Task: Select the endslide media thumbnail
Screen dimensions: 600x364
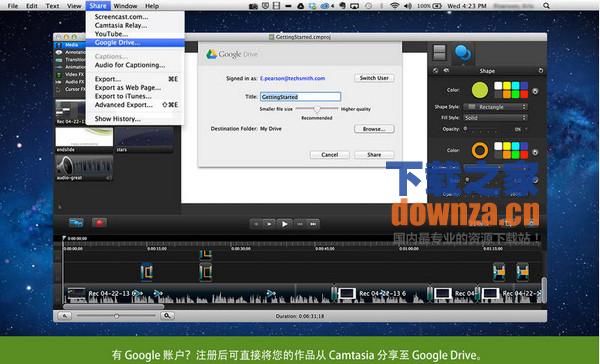Action: tap(84, 140)
